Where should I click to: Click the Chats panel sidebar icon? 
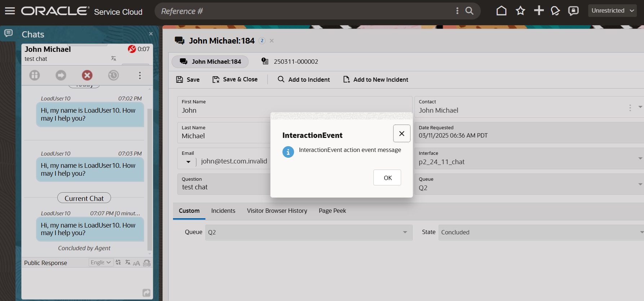[x=8, y=33]
